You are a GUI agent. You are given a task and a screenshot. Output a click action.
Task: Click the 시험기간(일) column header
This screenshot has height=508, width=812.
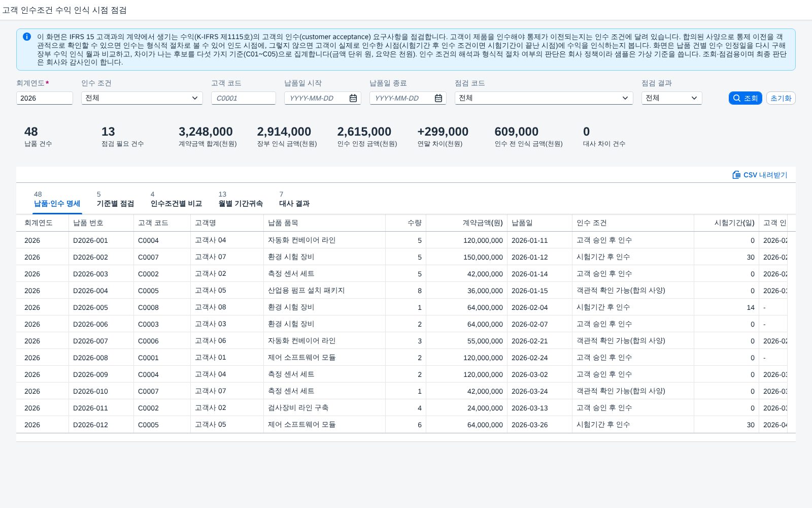[x=727, y=223]
